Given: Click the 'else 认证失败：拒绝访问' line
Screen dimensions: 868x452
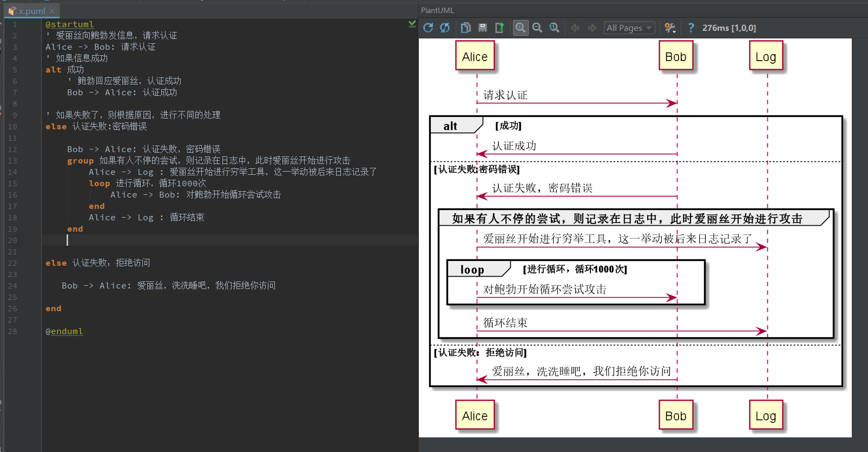Looking at the screenshot, I should click(98, 263).
